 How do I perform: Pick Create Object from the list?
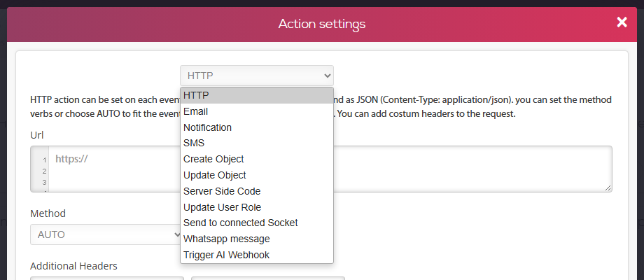pyautogui.click(x=257, y=159)
